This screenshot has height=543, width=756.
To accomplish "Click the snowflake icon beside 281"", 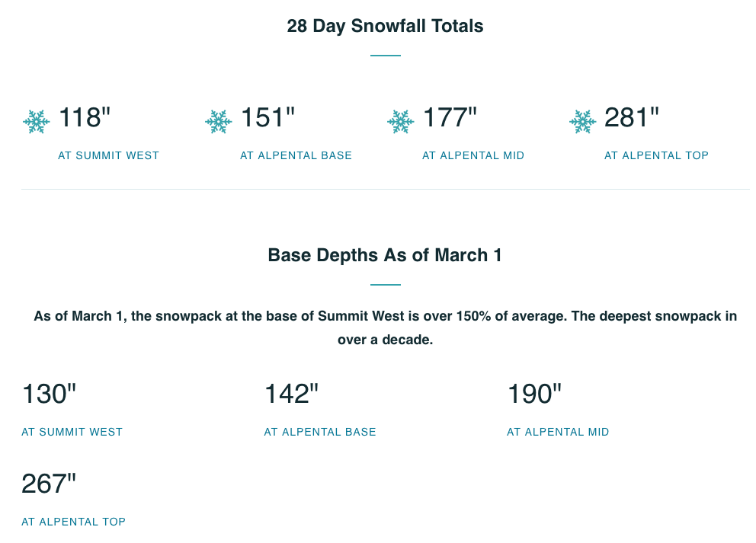I will point(583,121).
